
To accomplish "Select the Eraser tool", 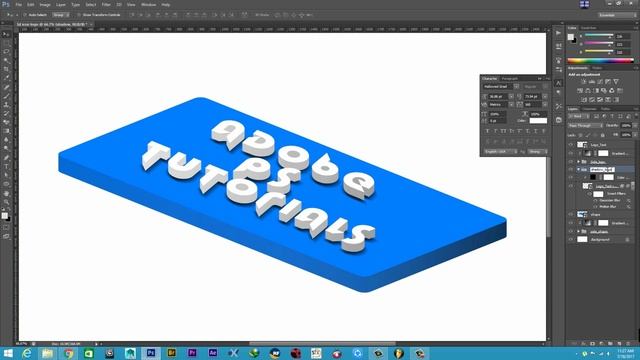I will 6,122.
